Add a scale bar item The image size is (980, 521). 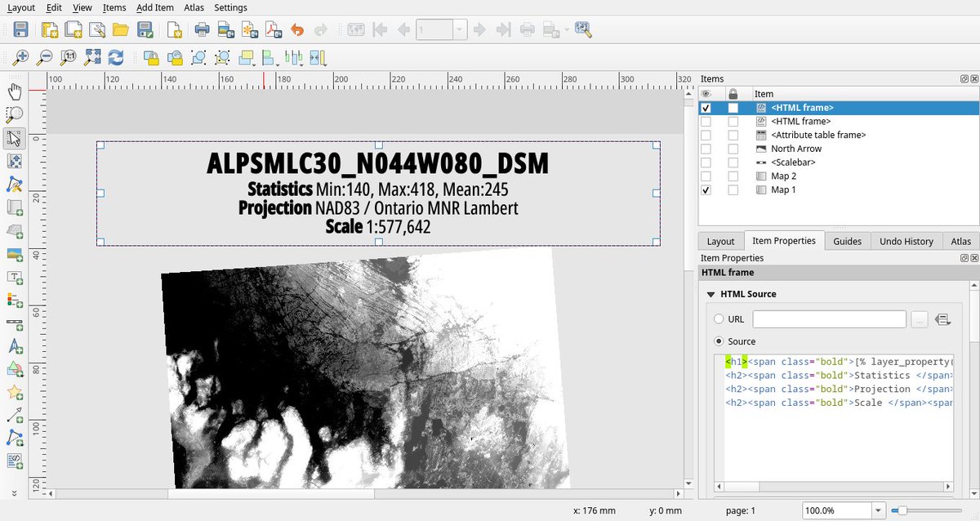point(14,324)
